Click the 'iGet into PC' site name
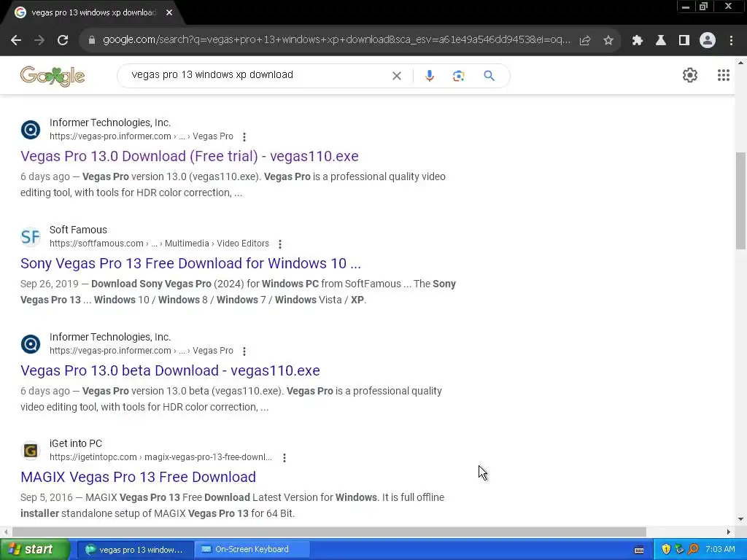This screenshot has height=560, width=747. point(76,443)
